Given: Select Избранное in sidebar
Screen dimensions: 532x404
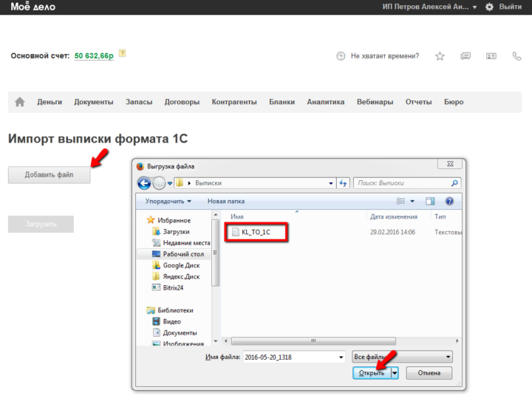Looking at the screenshot, I should click(x=174, y=221).
